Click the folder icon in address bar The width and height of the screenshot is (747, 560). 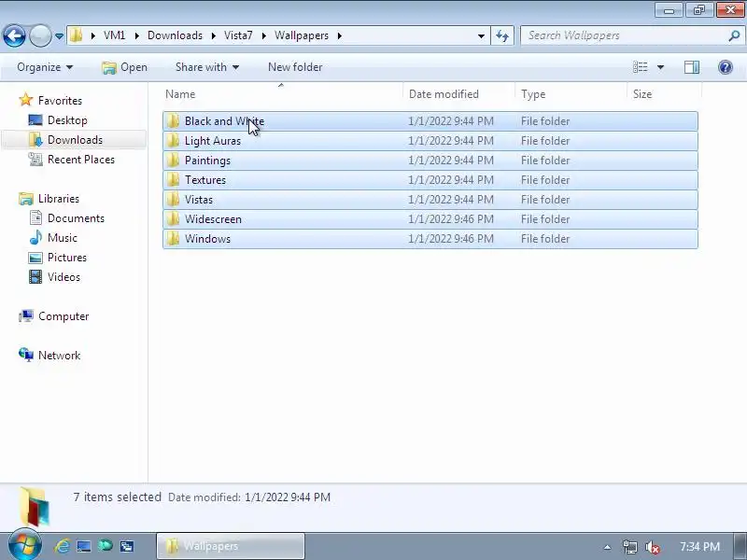tap(77, 35)
